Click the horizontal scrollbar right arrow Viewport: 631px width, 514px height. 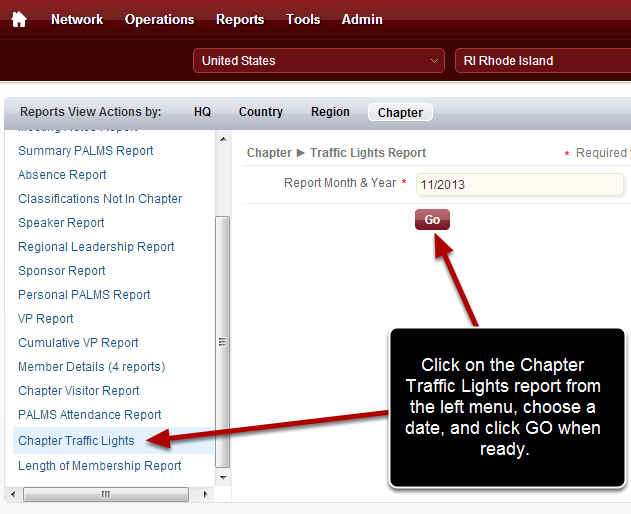[x=206, y=494]
